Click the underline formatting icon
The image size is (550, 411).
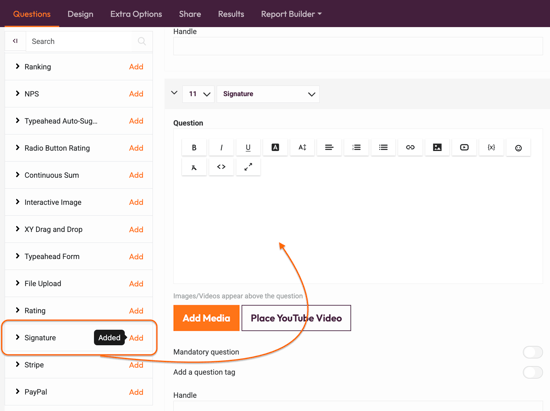click(x=248, y=148)
